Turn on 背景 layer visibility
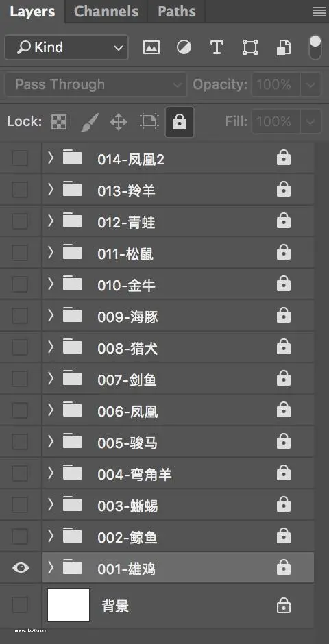 pyautogui.click(x=20, y=604)
